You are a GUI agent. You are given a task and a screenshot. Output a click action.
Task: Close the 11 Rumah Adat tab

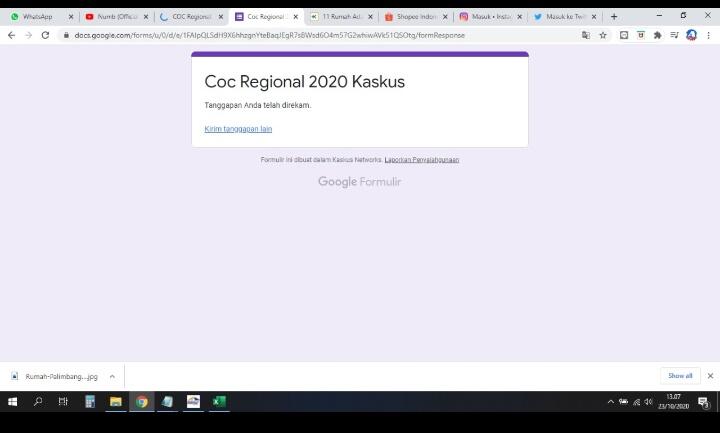point(370,17)
